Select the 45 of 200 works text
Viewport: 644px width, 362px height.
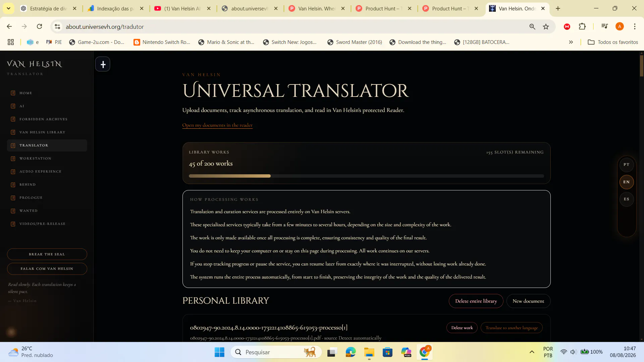tap(211, 164)
